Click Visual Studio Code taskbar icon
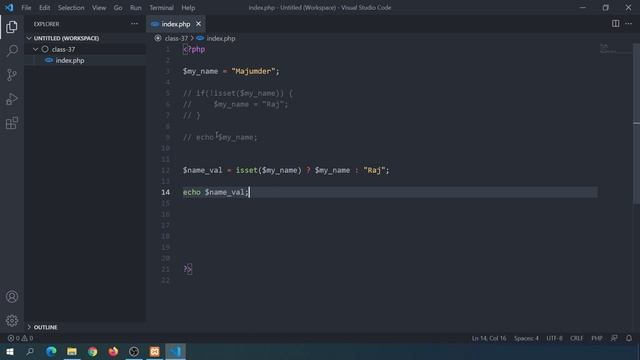Image resolution: width=640 pixels, height=360 pixels. click(x=176, y=351)
